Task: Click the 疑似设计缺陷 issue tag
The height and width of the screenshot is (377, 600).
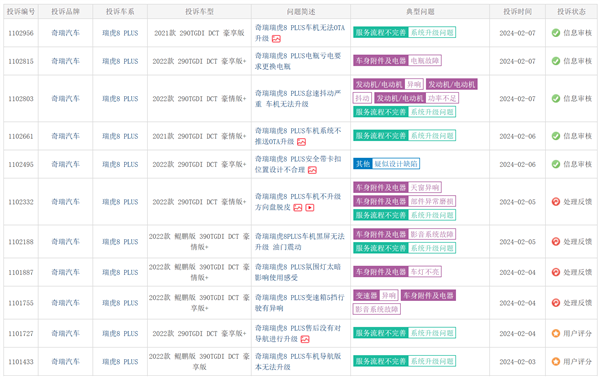Action: [x=396, y=164]
